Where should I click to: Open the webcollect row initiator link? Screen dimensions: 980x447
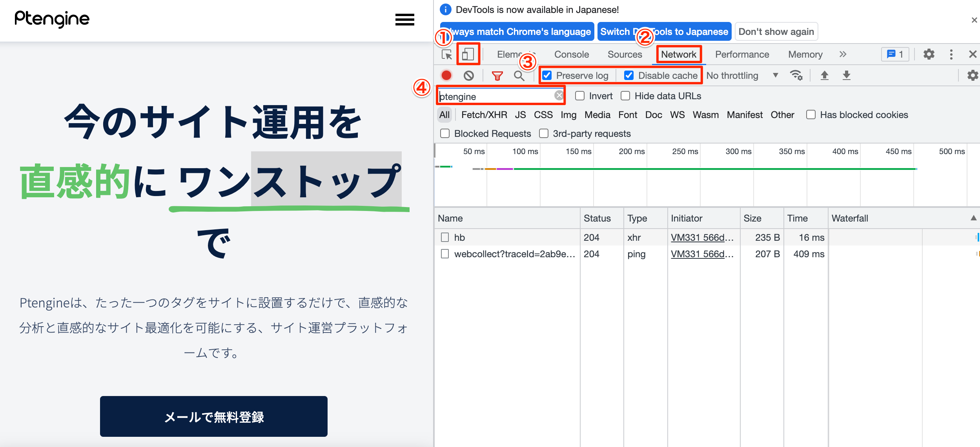click(702, 254)
